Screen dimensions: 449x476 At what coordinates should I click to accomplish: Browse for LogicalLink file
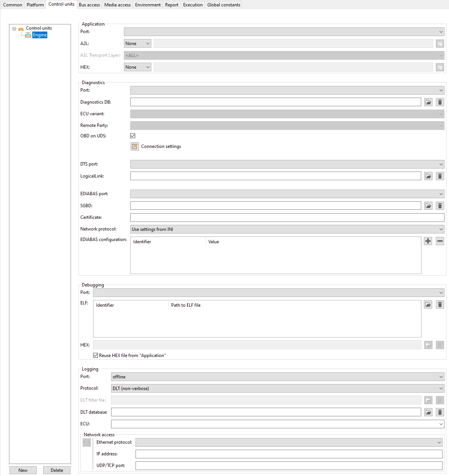pyautogui.click(x=428, y=176)
